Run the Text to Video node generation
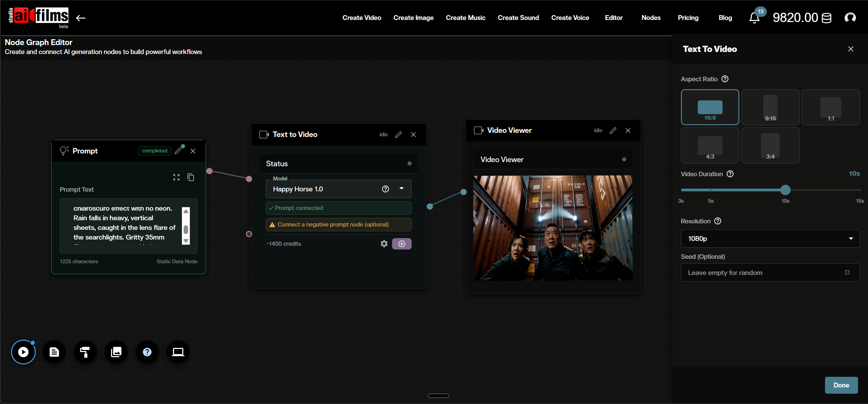Screen dimensions: 868x404 [401, 244]
